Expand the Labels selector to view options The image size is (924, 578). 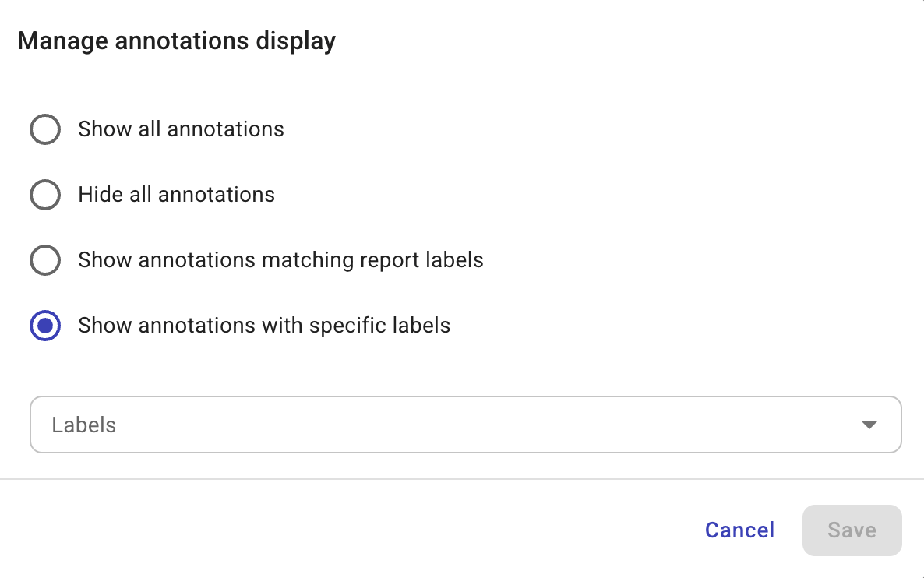[x=465, y=425]
